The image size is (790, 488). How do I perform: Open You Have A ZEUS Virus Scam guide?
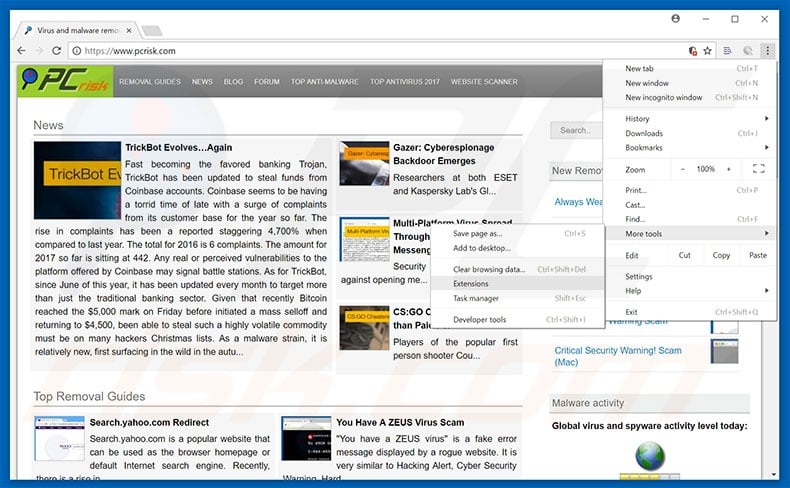point(400,423)
